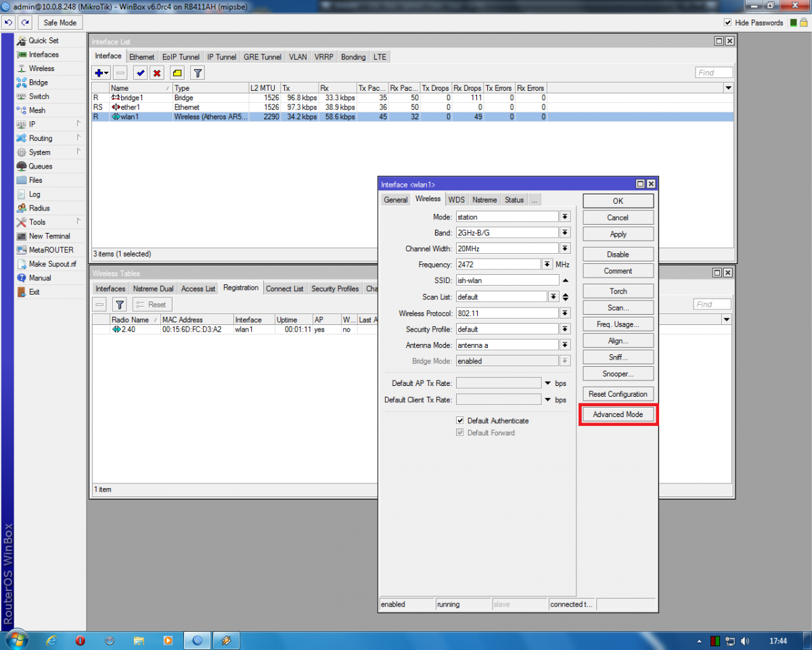Click the blue checkmark enable icon
Image resolution: width=812 pixels, height=650 pixels.
click(140, 72)
